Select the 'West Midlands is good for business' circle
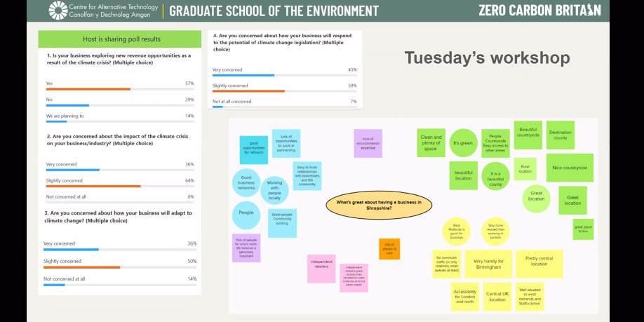The height and width of the screenshot is (322, 644). pos(456,232)
